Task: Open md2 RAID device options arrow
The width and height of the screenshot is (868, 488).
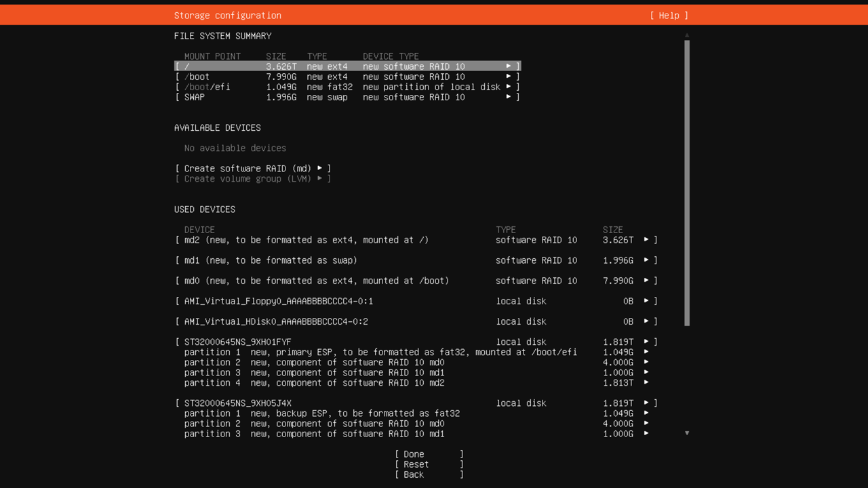Action: point(646,240)
